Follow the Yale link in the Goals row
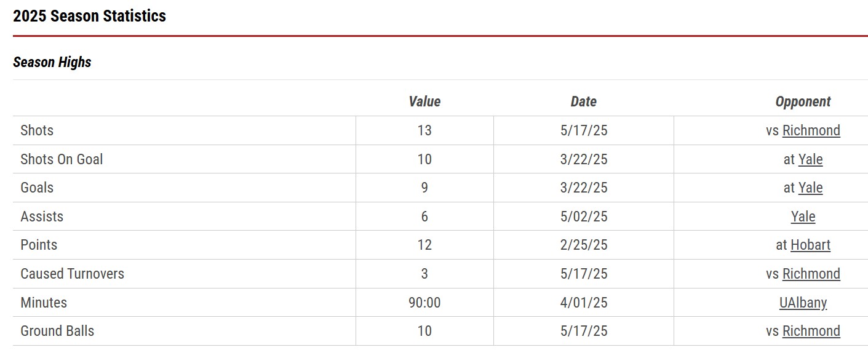Screen dimensions: 868x358 810,188
